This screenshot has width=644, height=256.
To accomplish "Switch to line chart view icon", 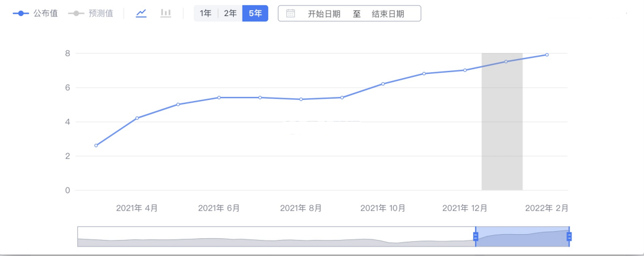I will (x=141, y=13).
